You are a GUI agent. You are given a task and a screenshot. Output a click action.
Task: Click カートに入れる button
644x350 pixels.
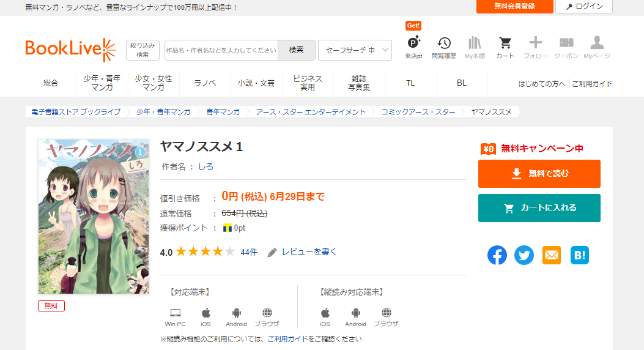(x=539, y=208)
